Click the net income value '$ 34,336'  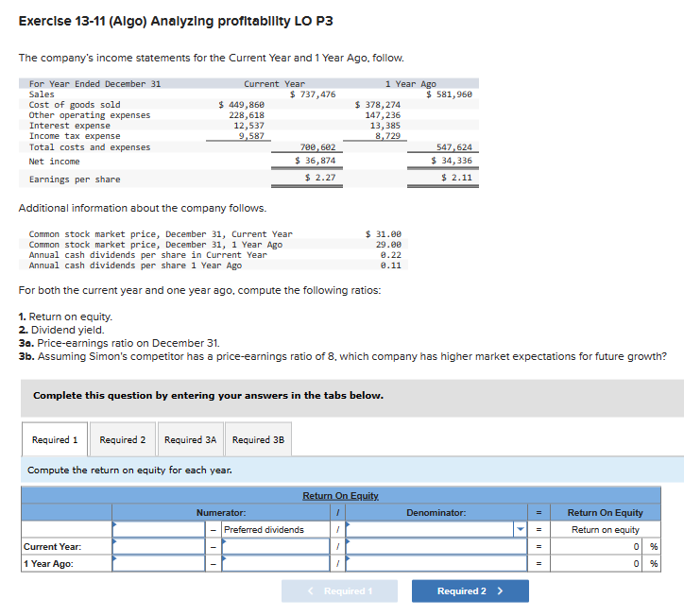coord(452,161)
